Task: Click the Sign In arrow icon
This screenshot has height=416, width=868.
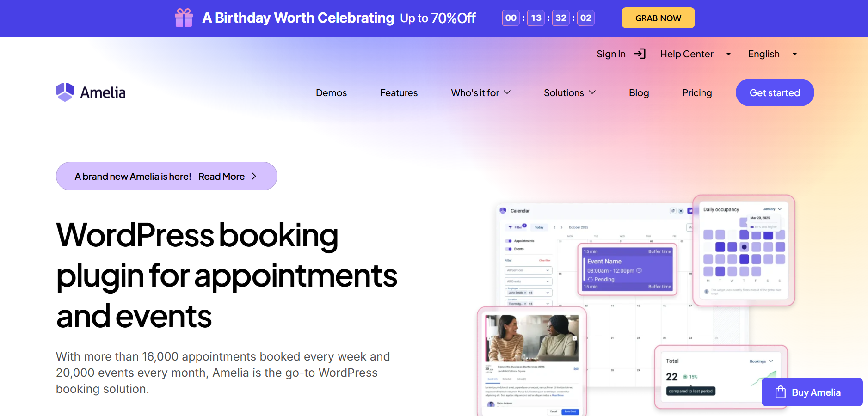Action: pos(640,54)
